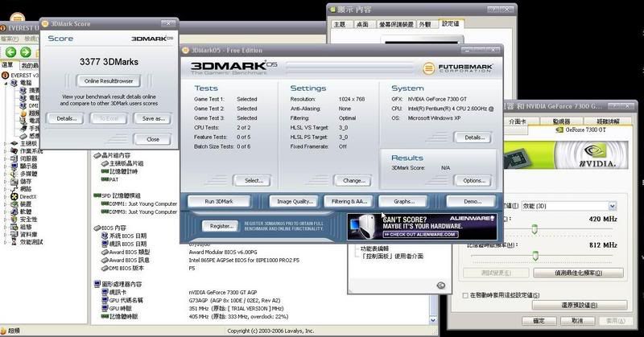The image size is (644, 337).
Task: Click Change... under Settings section
Action: click(x=353, y=181)
